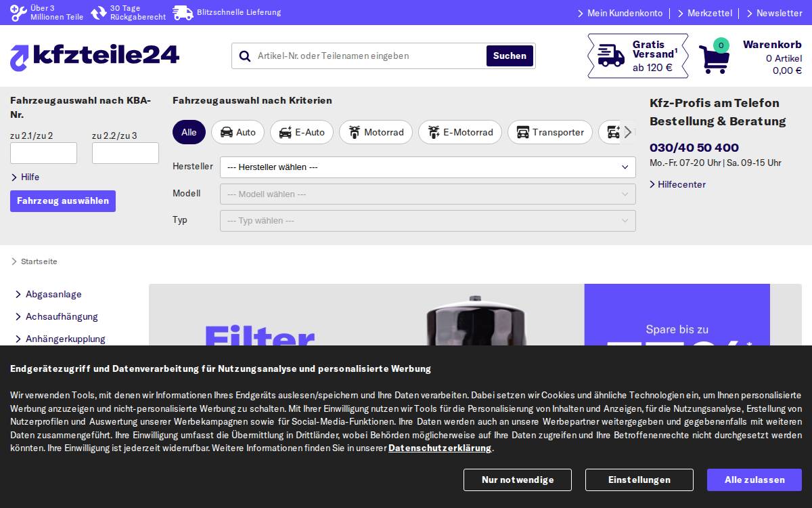812x508 pixels.
Task: Click the search magnifier icon
Action: 244,56
